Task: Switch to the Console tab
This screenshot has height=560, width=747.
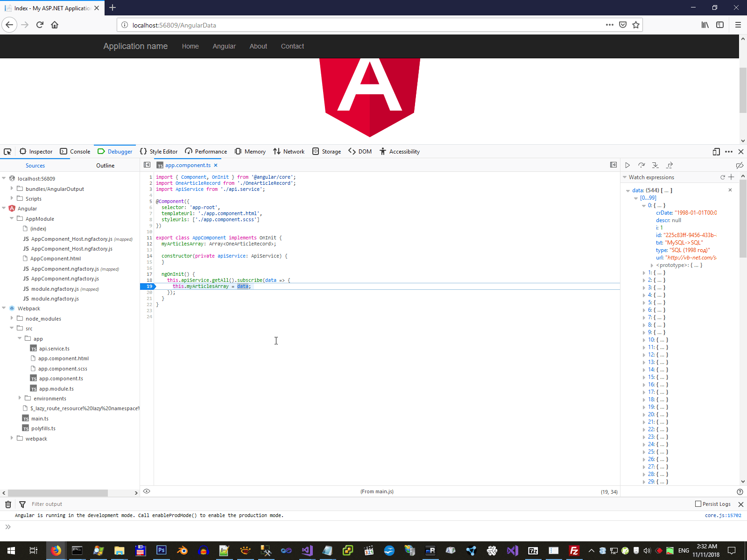Action: coord(75,152)
